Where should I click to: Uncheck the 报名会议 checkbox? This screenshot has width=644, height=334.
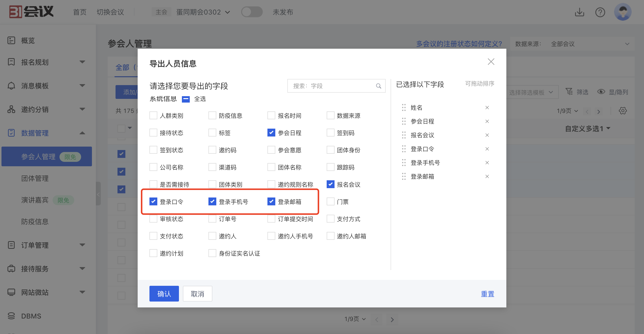pyautogui.click(x=330, y=184)
